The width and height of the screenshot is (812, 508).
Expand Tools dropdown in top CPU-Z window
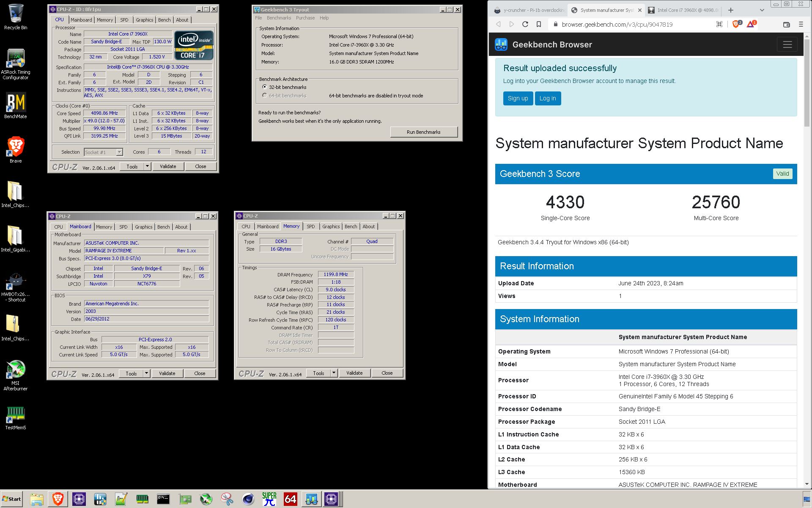click(x=148, y=167)
